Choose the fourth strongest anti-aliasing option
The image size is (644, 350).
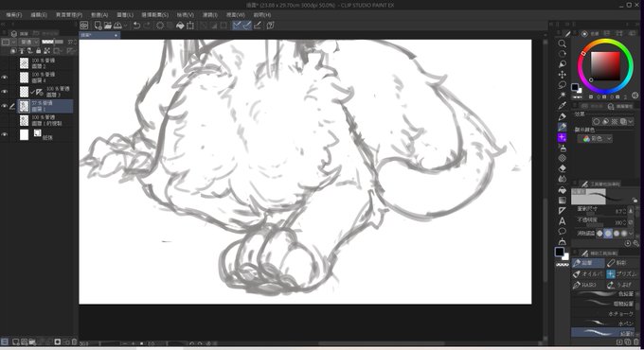(624, 234)
